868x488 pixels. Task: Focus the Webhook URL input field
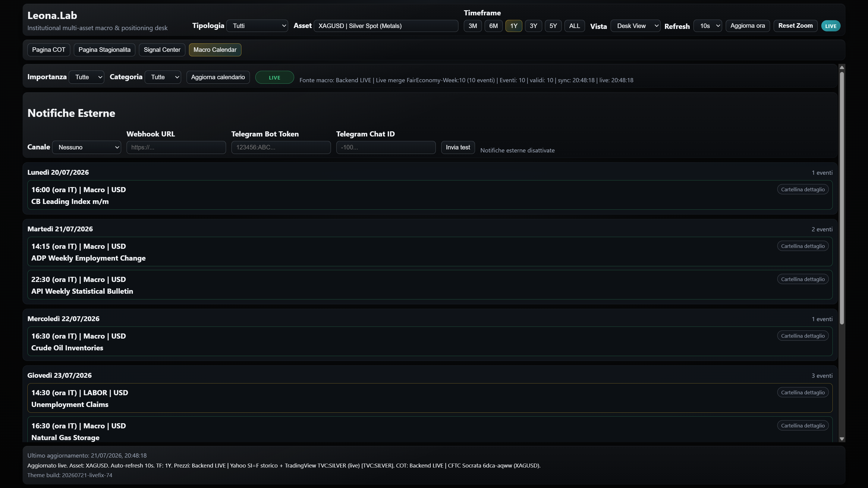pyautogui.click(x=176, y=147)
